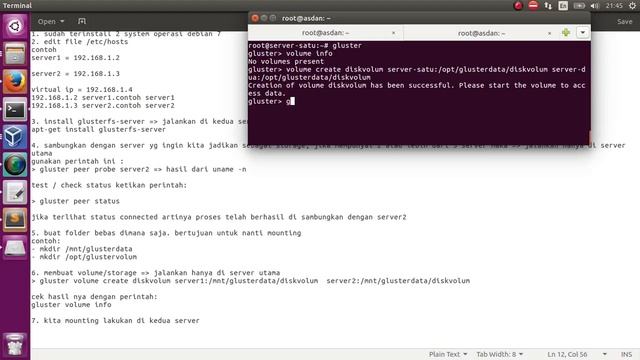Launch the Files manager from the dock
This screenshot has width=640, height=360.
tap(15, 54)
